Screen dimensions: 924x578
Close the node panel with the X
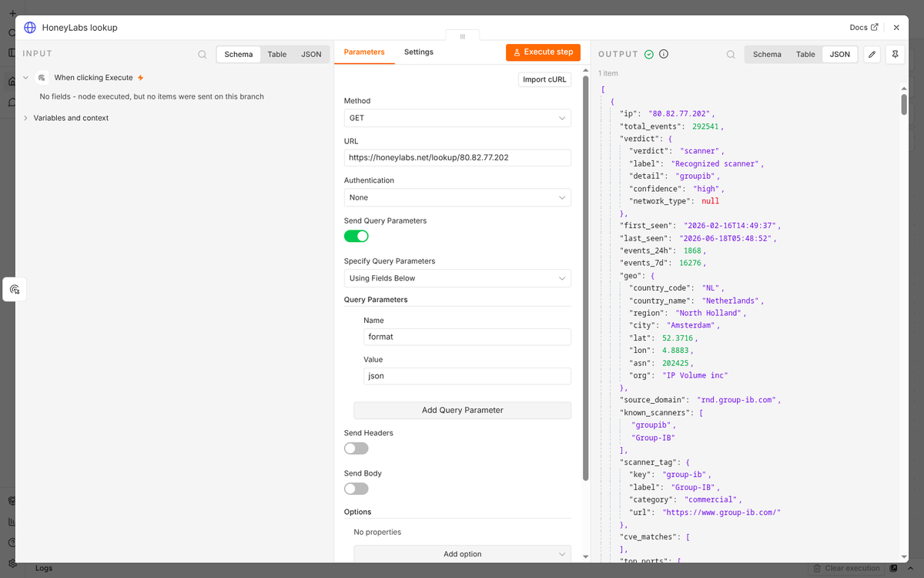click(896, 28)
